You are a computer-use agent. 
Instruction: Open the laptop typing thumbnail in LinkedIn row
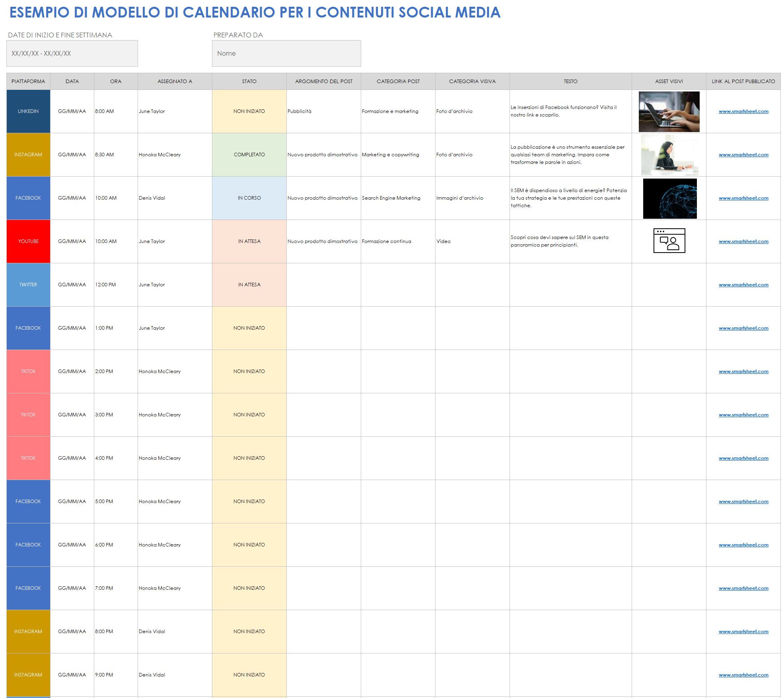[x=669, y=112]
